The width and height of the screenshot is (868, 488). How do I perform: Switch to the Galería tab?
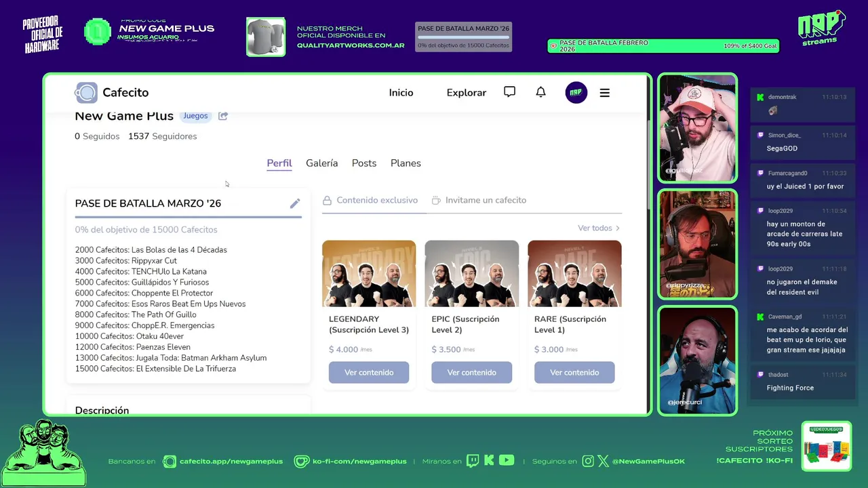[x=321, y=163]
